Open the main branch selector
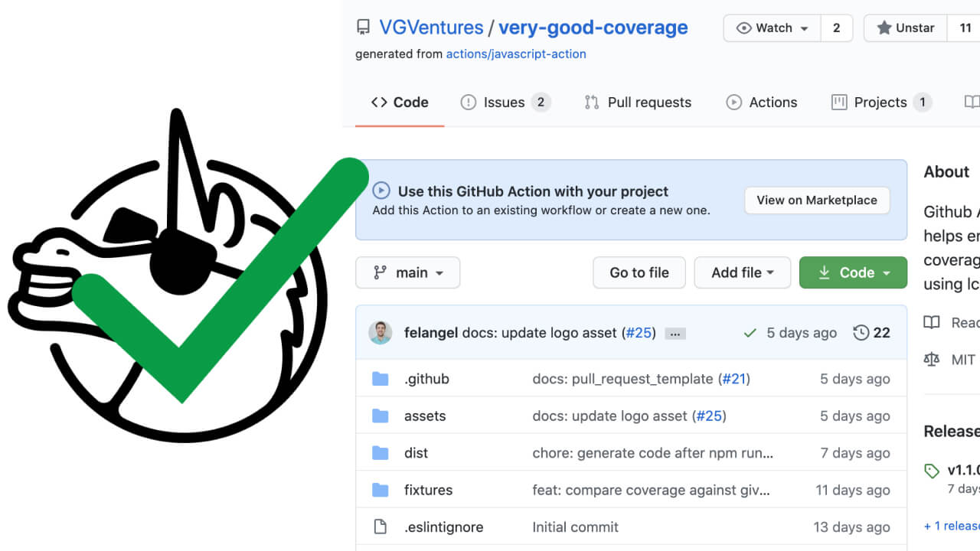980x551 pixels. [407, 272]
